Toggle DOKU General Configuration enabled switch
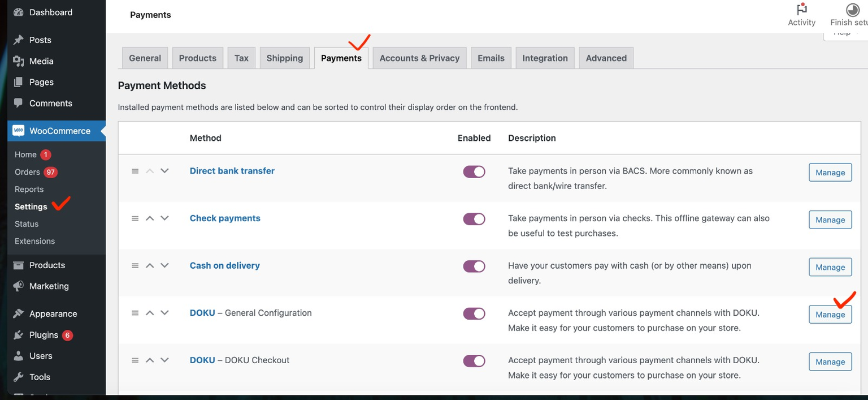868x400 pixels. point(474,313)
